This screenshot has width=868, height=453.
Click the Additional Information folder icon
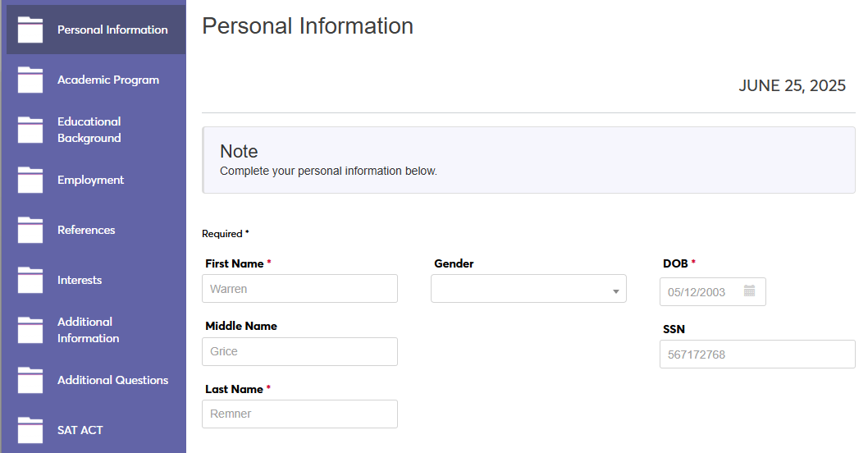point(30,330)
